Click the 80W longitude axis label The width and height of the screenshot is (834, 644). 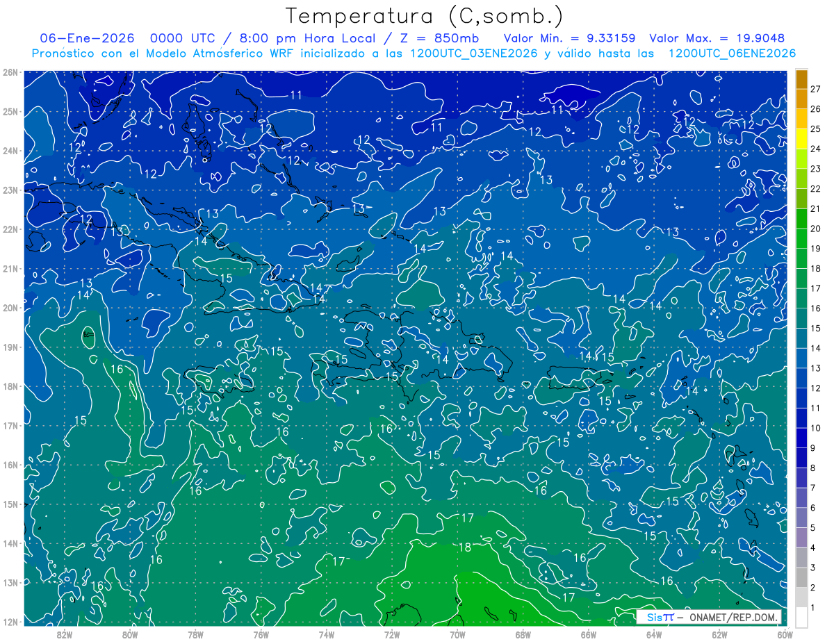[x=129, y=634]
